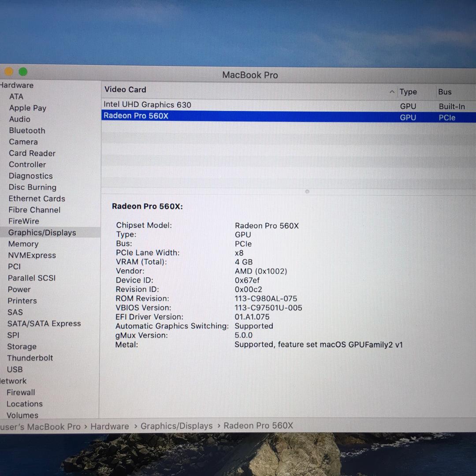Select Bluetooth in the sidebar

pyautogui.click(x=27, y=130)
